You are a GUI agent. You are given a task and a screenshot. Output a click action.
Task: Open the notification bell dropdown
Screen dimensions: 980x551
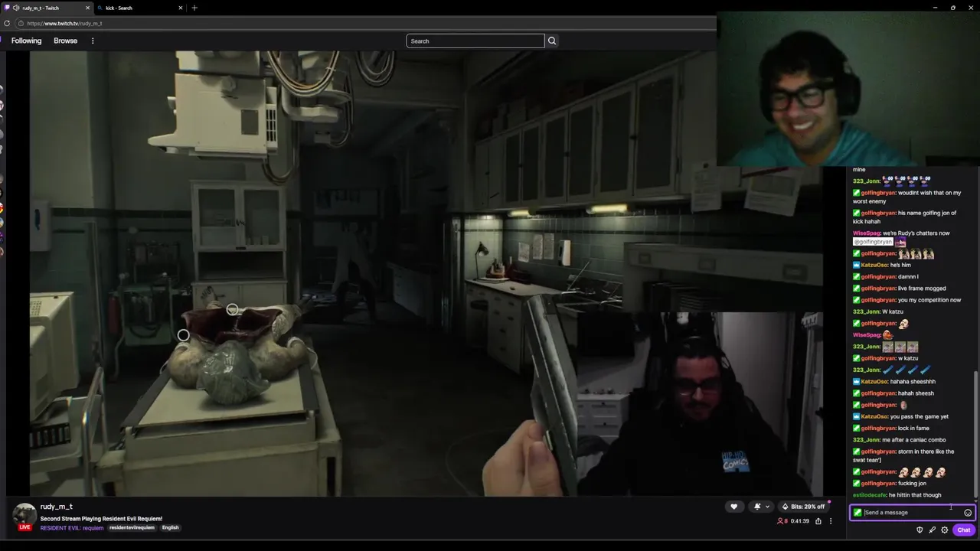click(761, 507)
